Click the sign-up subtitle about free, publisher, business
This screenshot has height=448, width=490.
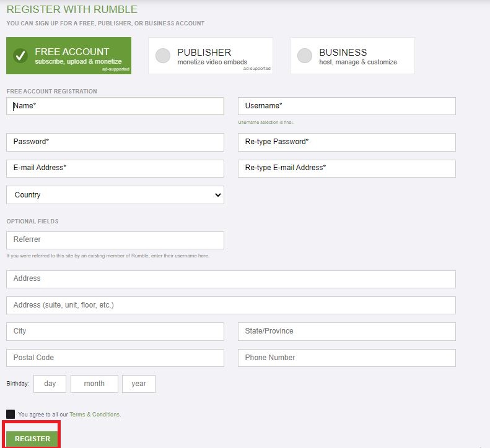[x=105, y=23]
